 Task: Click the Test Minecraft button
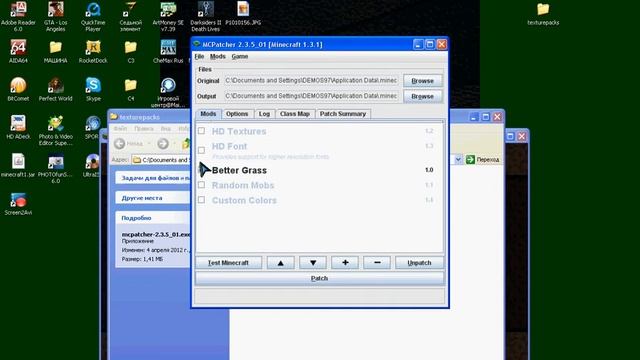228,263
